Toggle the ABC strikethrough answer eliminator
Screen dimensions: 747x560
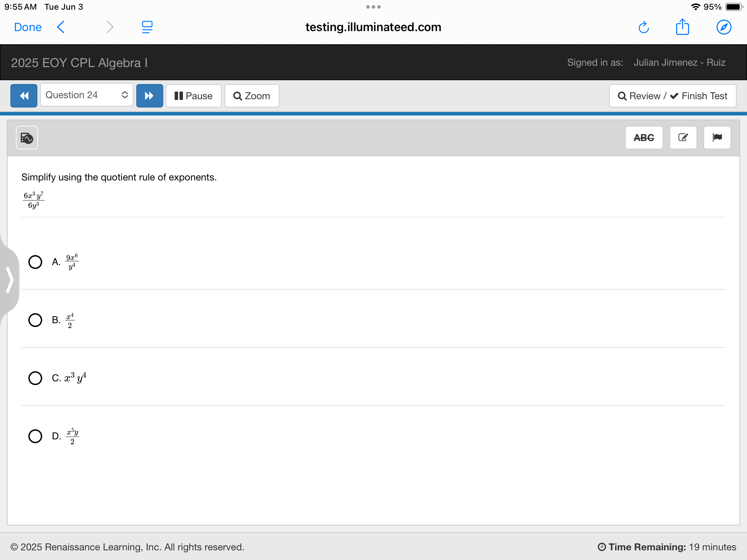point(644,138)
